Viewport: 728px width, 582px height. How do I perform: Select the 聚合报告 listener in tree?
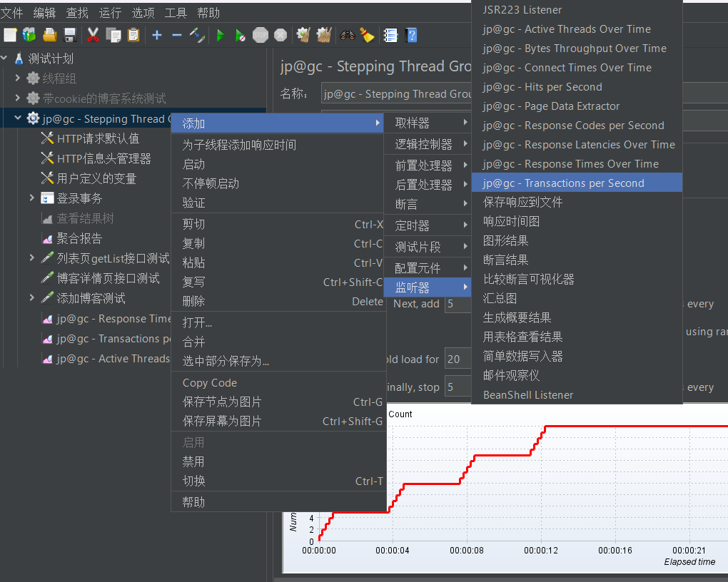(79, 238)
